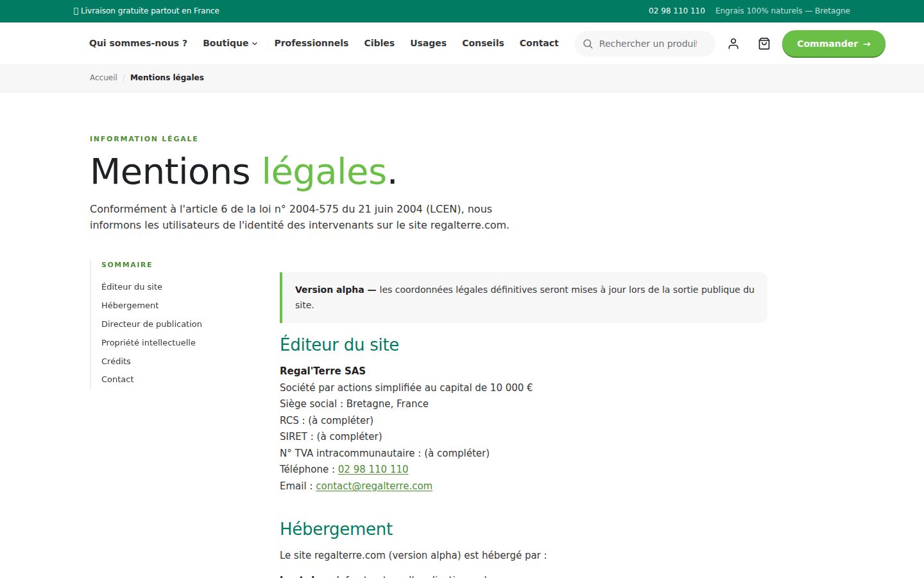Jump to Crédits in sommaire

(x=116, y=361)
